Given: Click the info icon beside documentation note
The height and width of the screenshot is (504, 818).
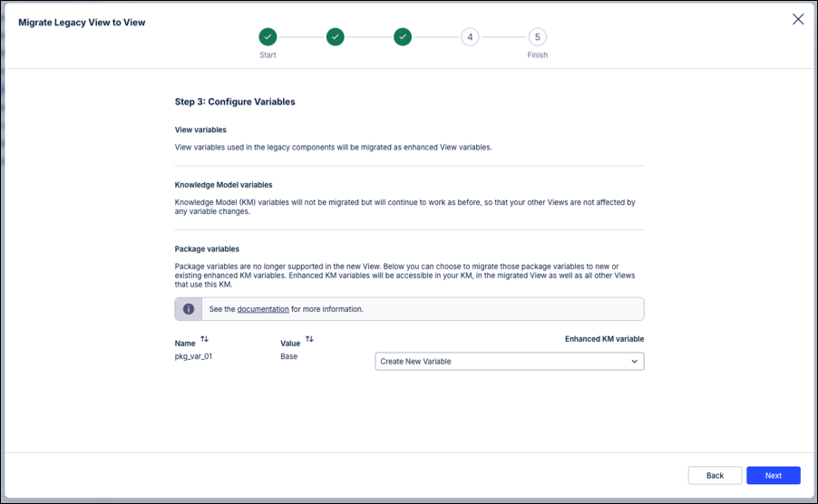Looking at the screenshot, I should point(189,309).
